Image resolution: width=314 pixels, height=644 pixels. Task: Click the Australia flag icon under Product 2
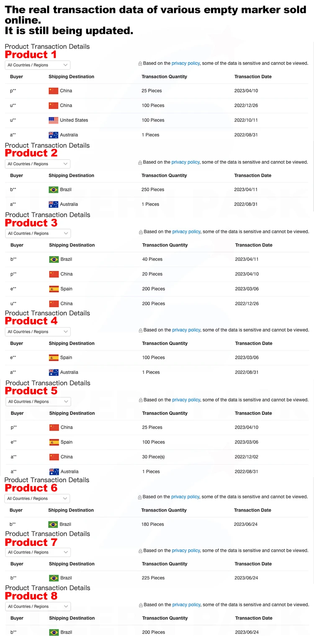pos(53,204)
